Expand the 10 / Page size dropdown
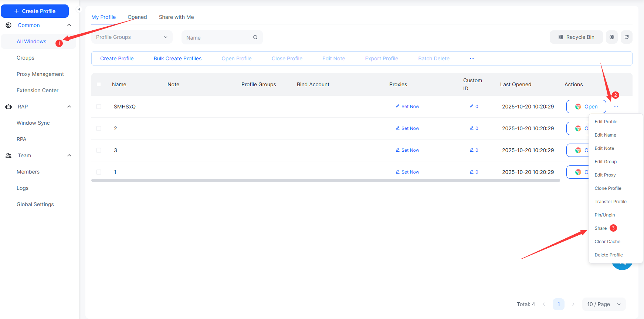This screenshot has width=644, height=319. pos(603,304)
